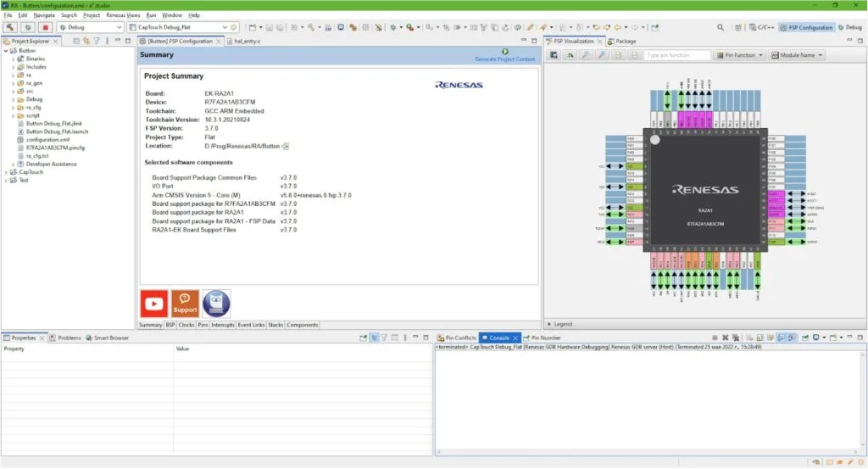Click the Open Perspective icon
The width and height of the screenshot is (868, 469).
738,27
